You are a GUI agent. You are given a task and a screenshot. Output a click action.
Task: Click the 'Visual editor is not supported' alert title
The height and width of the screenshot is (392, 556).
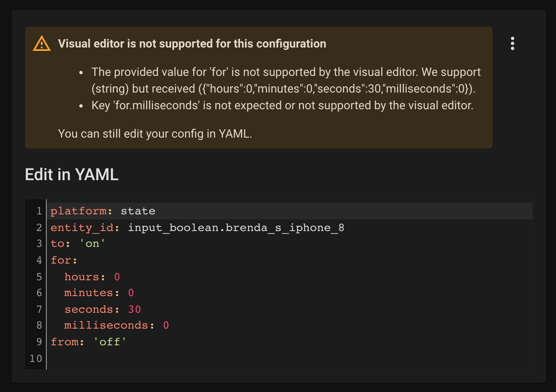[x=192, y=44]
